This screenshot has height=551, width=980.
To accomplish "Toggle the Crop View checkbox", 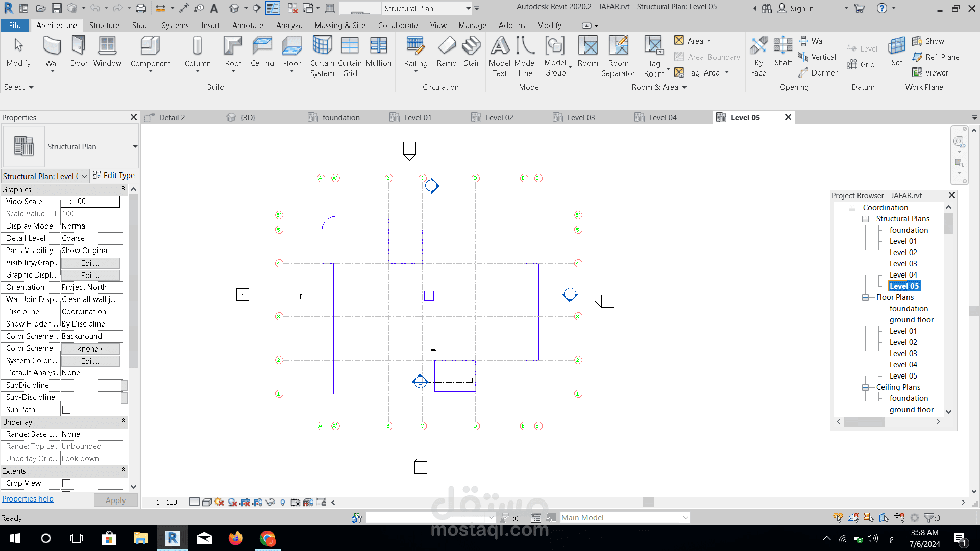I will coord(66,483).
